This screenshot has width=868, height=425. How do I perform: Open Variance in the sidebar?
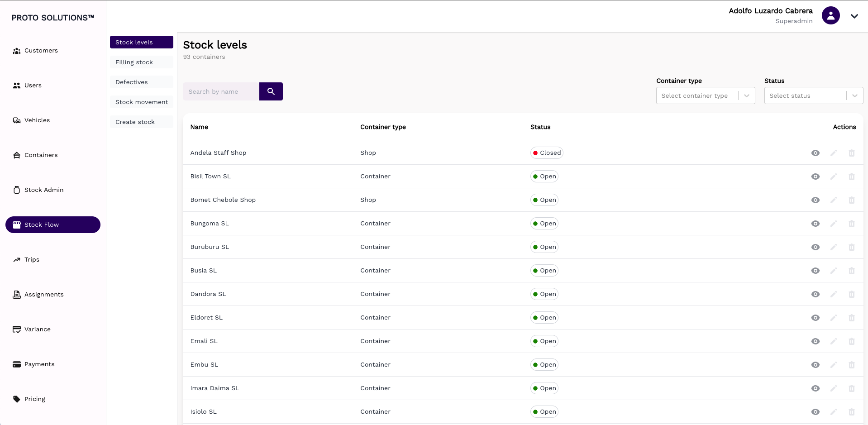53,329
